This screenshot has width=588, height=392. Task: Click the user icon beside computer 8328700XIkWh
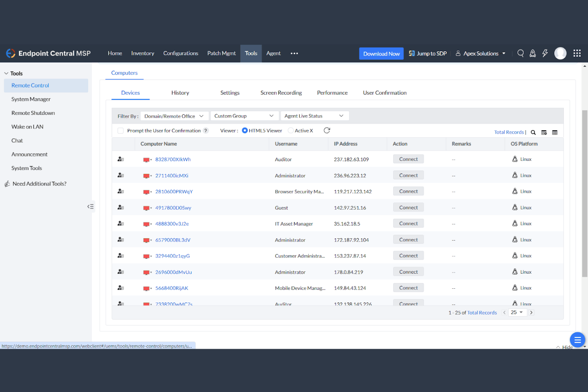click(x=120, y=159)
